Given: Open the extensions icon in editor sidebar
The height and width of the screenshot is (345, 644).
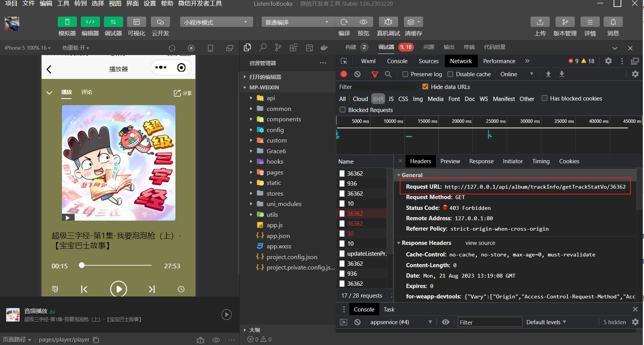Looking at the screenshot, I should [294, 47].
